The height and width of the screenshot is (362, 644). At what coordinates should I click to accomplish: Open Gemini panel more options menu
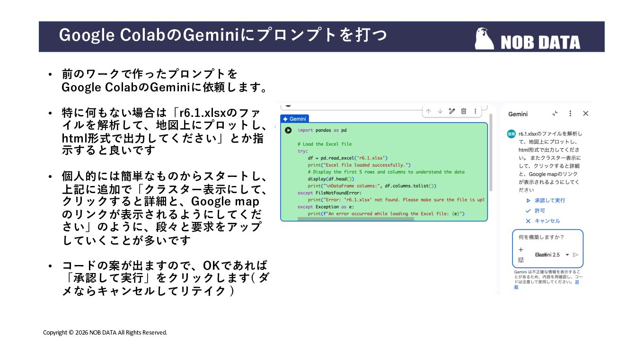(570, 114)
